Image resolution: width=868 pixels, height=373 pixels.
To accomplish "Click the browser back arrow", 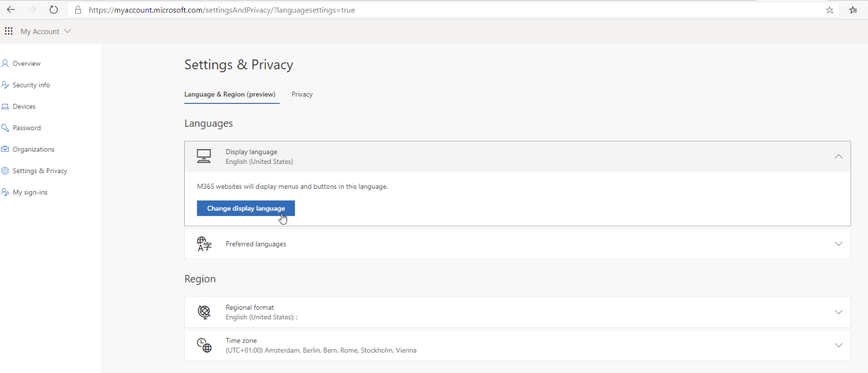I will click(x=11, y=10).
